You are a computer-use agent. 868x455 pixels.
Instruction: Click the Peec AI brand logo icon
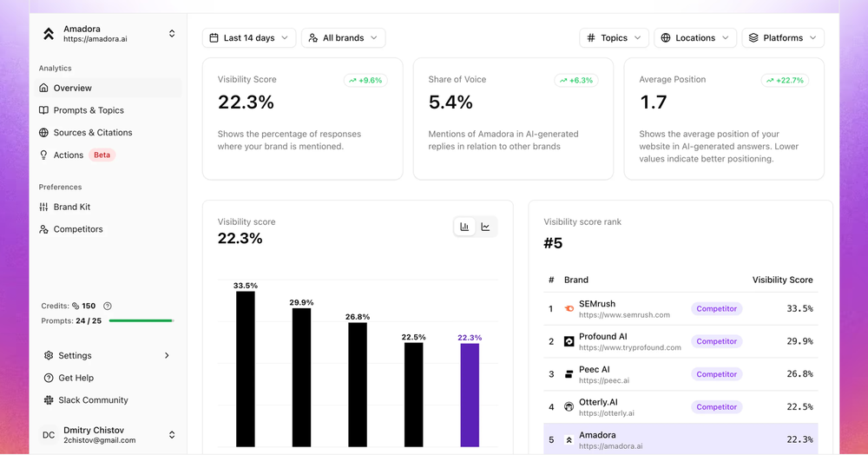coord(569,374)
